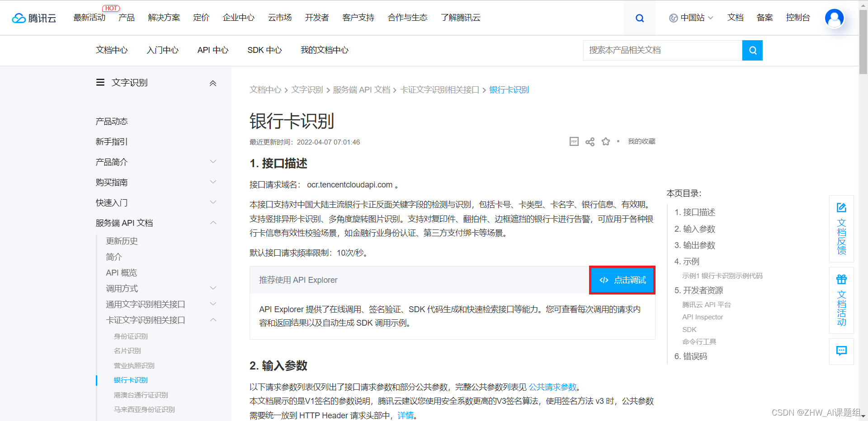Click 文档中心 in the breadcrumb
Viewport: 868px width, 421px height.
tap(265, 90)
